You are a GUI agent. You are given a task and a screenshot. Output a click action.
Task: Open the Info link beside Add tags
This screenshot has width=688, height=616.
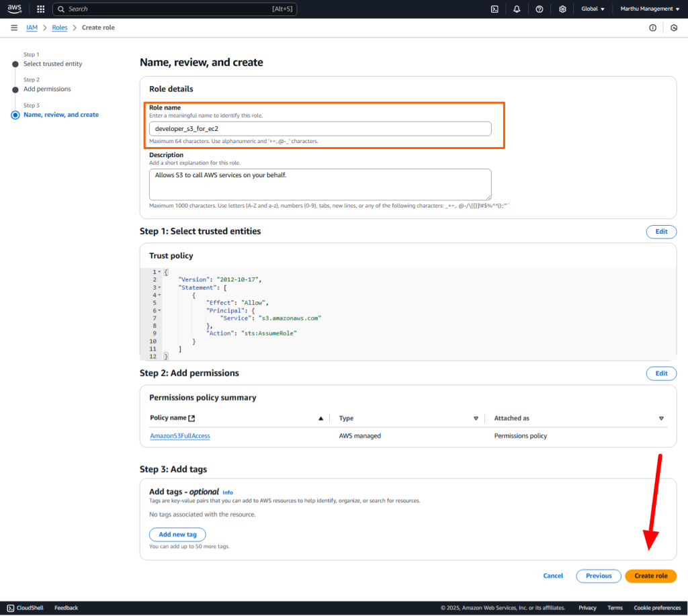228,492
